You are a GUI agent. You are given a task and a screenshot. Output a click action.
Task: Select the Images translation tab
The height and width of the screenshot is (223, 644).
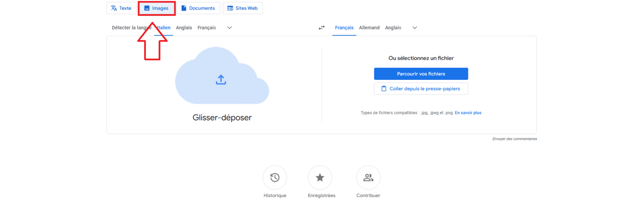[x=156, y=8]
